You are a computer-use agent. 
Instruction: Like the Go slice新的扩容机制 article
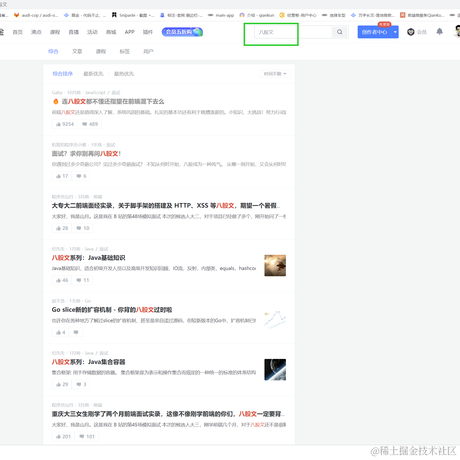[x=61, y=332]
